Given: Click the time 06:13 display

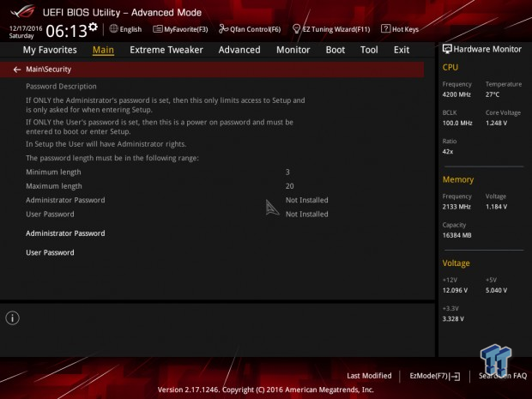Looking at the screenshot, I should click(x=67, y=31).
